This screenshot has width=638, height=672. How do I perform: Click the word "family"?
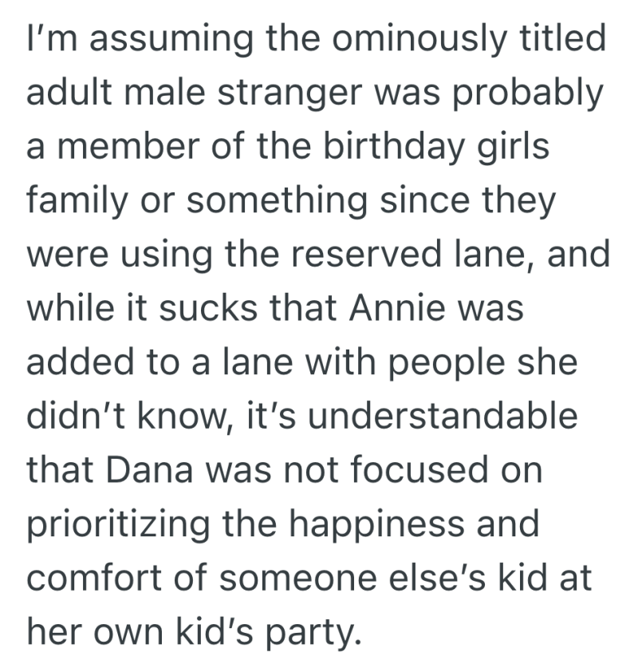(74, 202)
